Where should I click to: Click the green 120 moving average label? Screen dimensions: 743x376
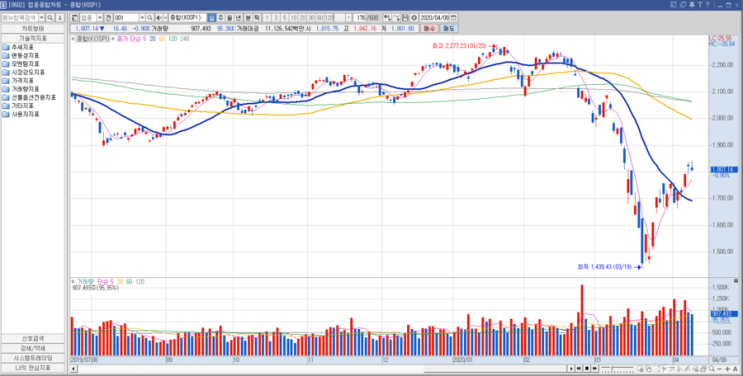[172, 38]
